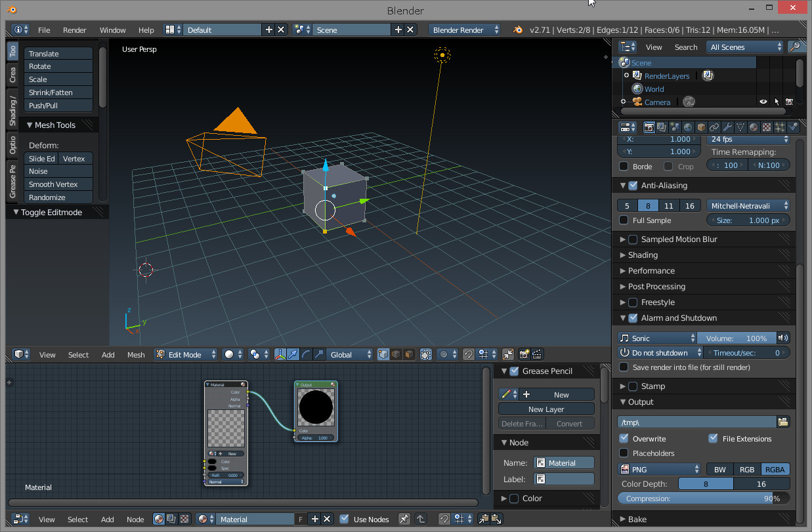Open the Help menu
The image size is (812, 532).
coord(146,30)
